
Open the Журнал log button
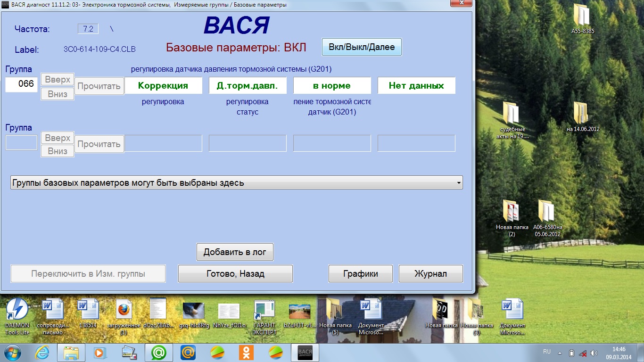click(430, 274)
